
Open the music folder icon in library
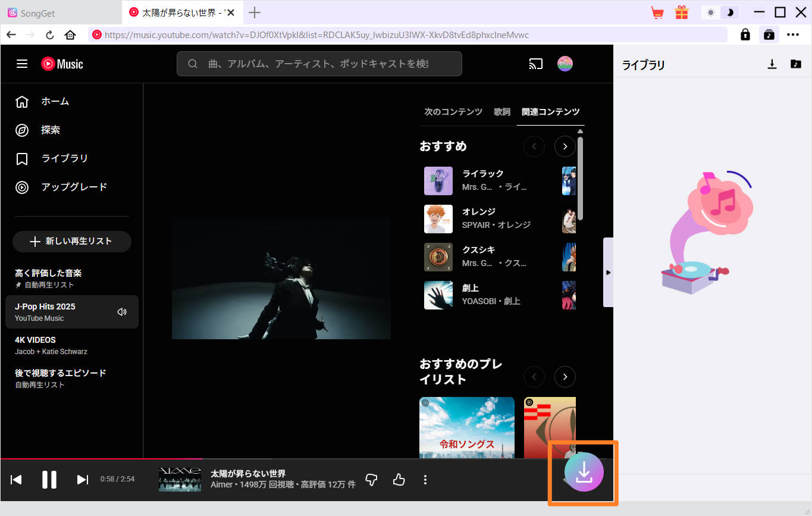pyautogui.click(x=795, y=64)
